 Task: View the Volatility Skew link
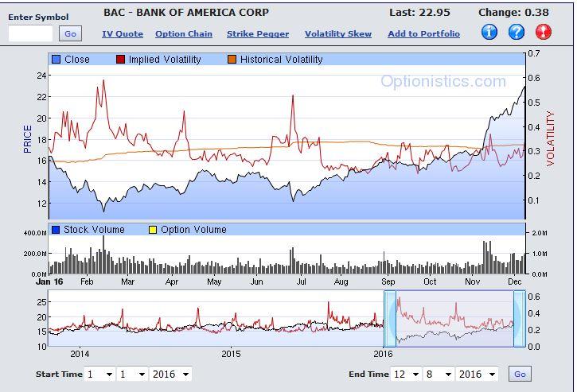pos(338,34)
